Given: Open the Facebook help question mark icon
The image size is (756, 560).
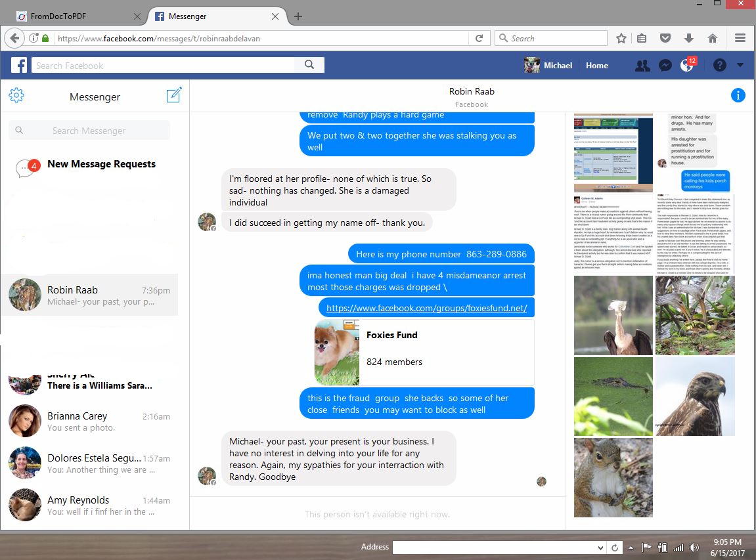Looking at the screenshot, I should (x=719, y=65).
